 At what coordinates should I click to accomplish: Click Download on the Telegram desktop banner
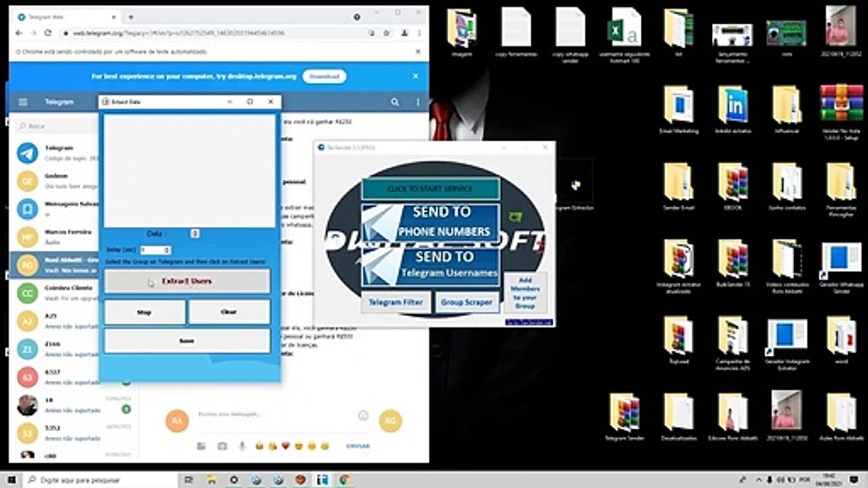point(324,77)
